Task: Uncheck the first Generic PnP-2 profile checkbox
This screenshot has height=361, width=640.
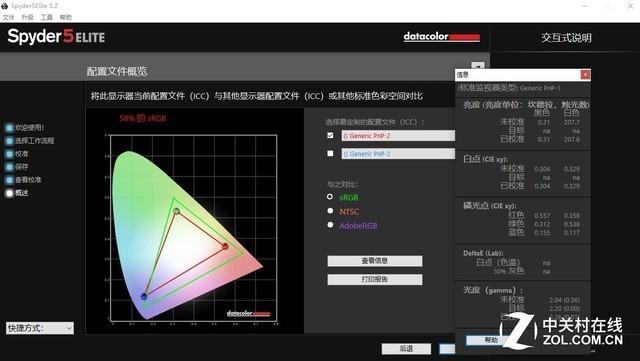Action: [x=330, y=135]
